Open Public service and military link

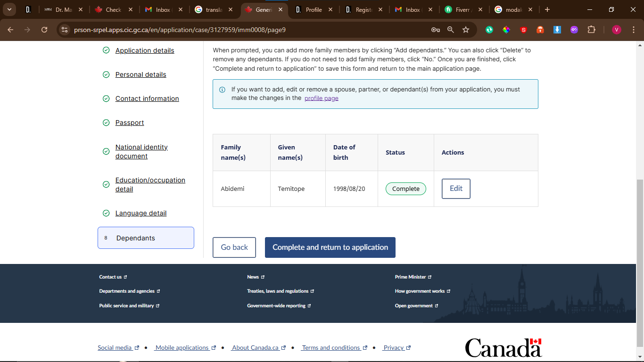tap(129, 306)
